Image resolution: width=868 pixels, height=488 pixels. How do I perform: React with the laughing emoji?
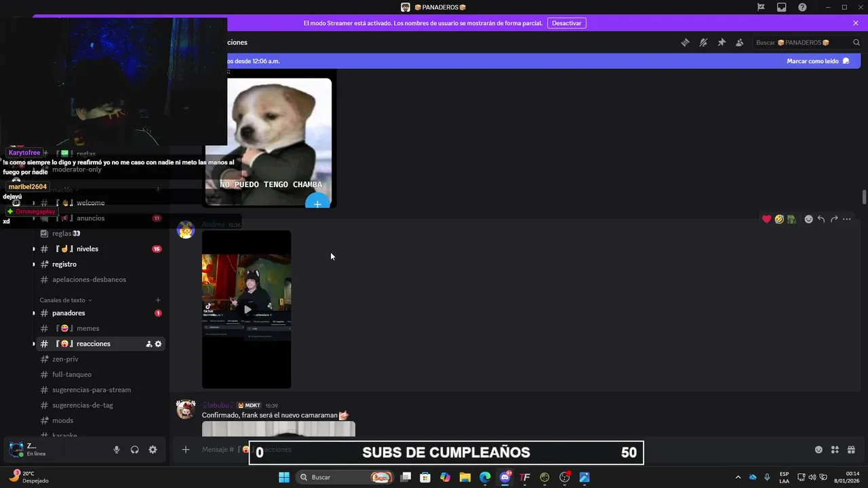[x=779, y=219]
